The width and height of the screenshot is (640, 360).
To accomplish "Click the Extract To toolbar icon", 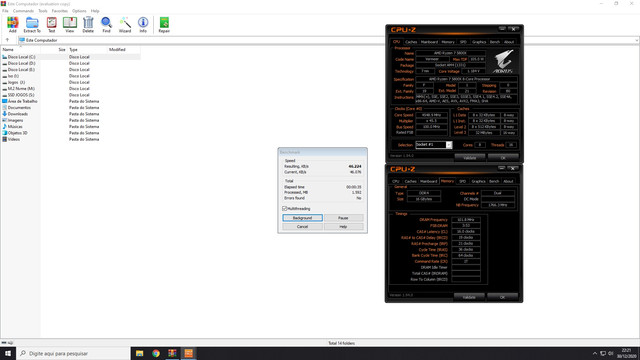I will pos(32,23).
